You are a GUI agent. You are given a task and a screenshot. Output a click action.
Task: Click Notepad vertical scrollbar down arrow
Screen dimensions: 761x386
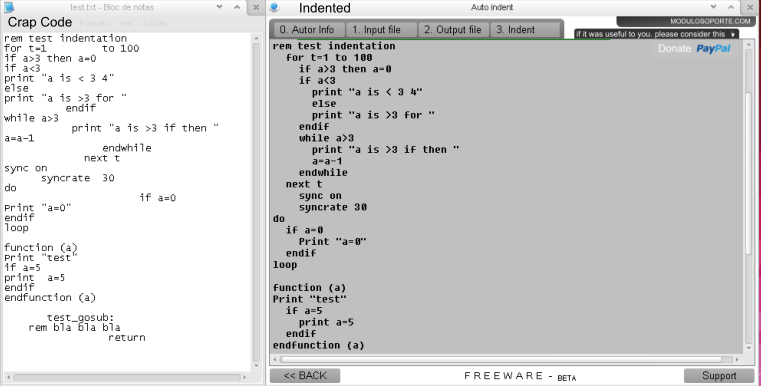click(256, 366)
